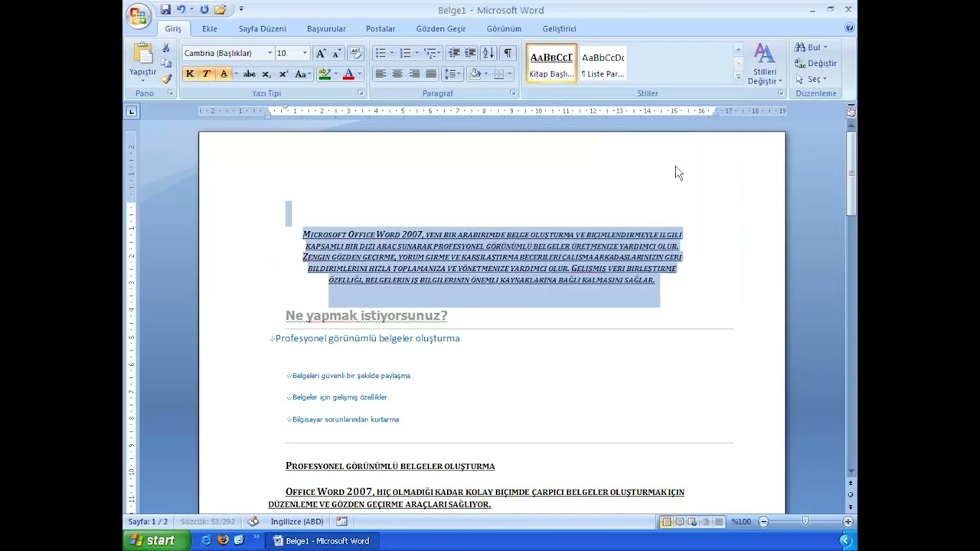Expand the styles gallery list

739,77
